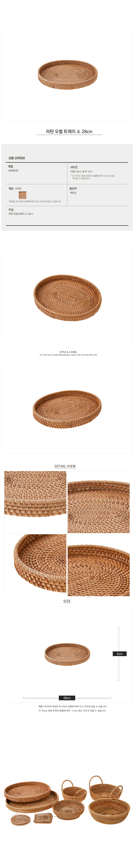Open the bottom-left DETAIL VIEW close-up image
This screenshot has width=134, height=868.
pyautogui.click(x=36, y=565)
